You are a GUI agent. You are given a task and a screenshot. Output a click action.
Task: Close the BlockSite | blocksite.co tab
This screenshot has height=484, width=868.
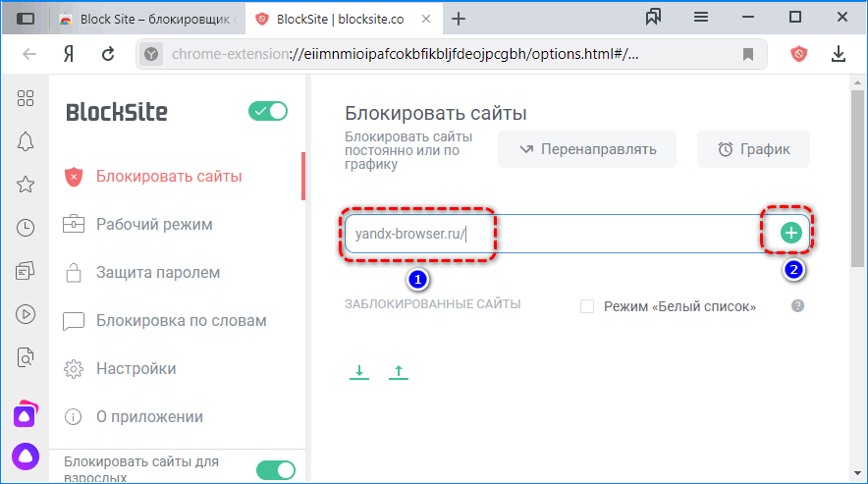click(x=426, y=19)
